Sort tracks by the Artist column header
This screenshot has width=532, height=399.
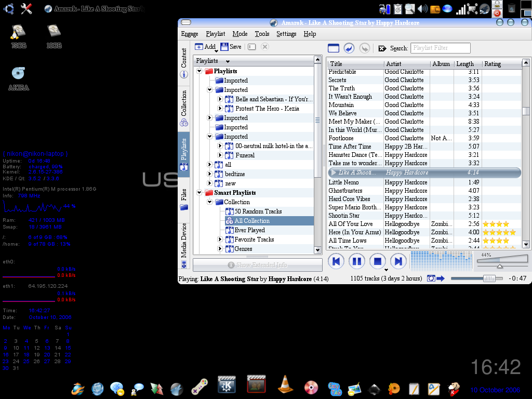click(x=407, y=64)
